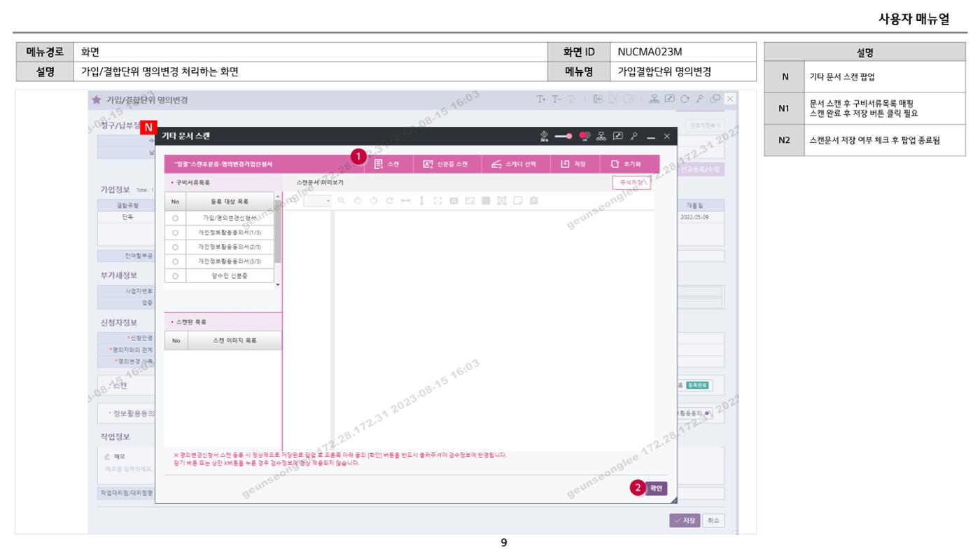Open the zoom level dropdown in preview toolbar
980x552 pixels.
[317, 200]
